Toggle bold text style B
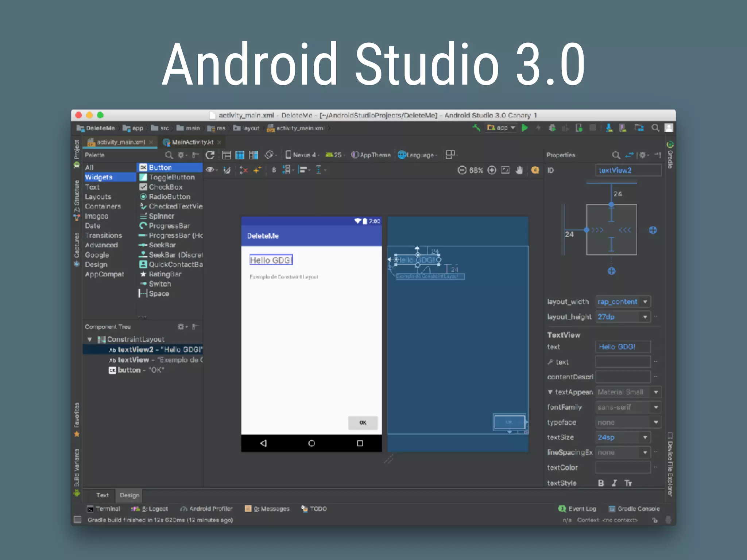Screen dimensions: 747x560 click(x=601, y=483)
